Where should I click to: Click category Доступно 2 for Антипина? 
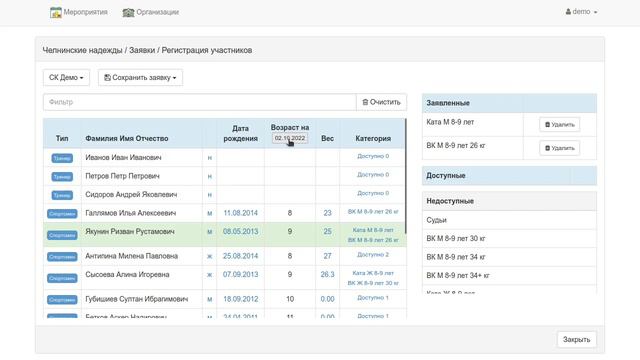pyautogui.click(x=373, y=255)
